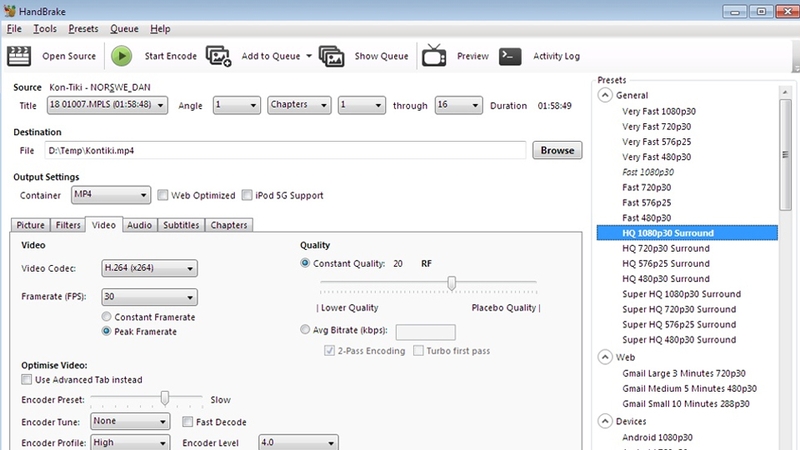
Task: Collapse the General presets group
Action: tap(605, 95)
